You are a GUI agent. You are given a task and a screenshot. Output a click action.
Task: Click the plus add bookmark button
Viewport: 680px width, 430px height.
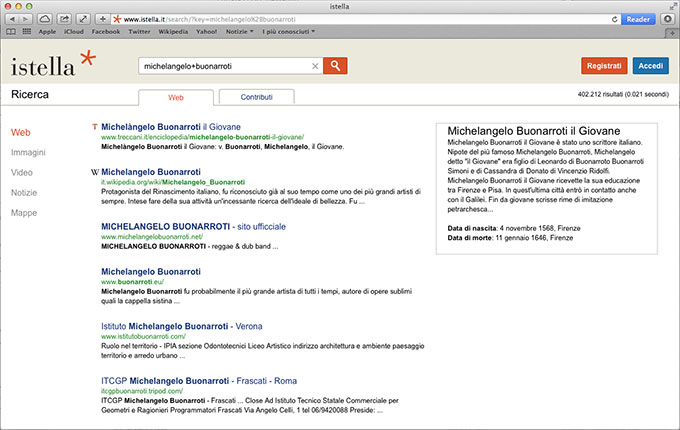click(x=102, y=19)
